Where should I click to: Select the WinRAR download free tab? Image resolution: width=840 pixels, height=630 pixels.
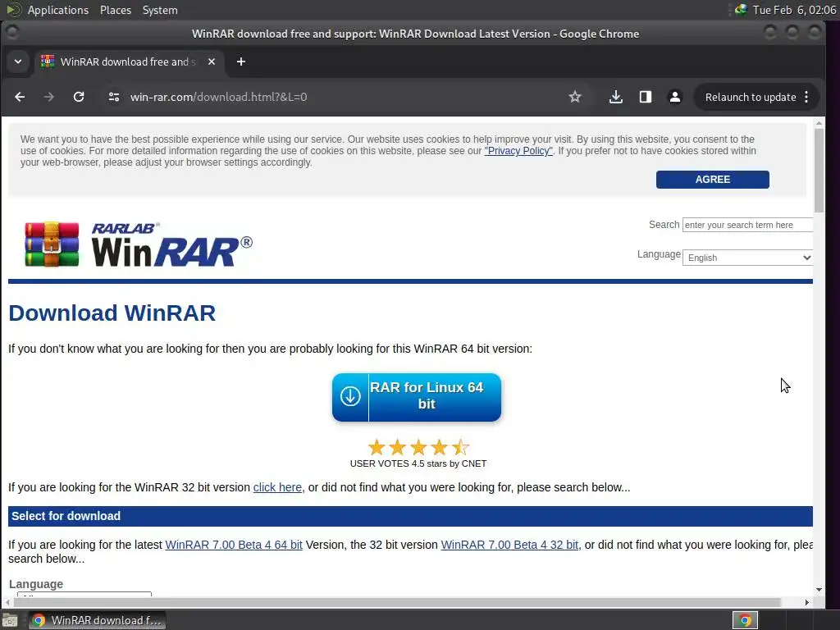[130, 62]
